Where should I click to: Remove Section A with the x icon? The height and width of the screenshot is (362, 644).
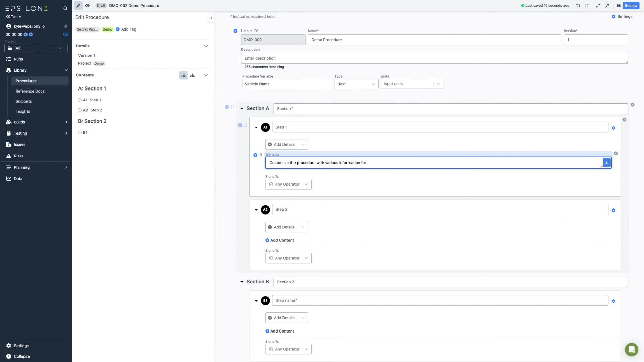pos(632,105)
